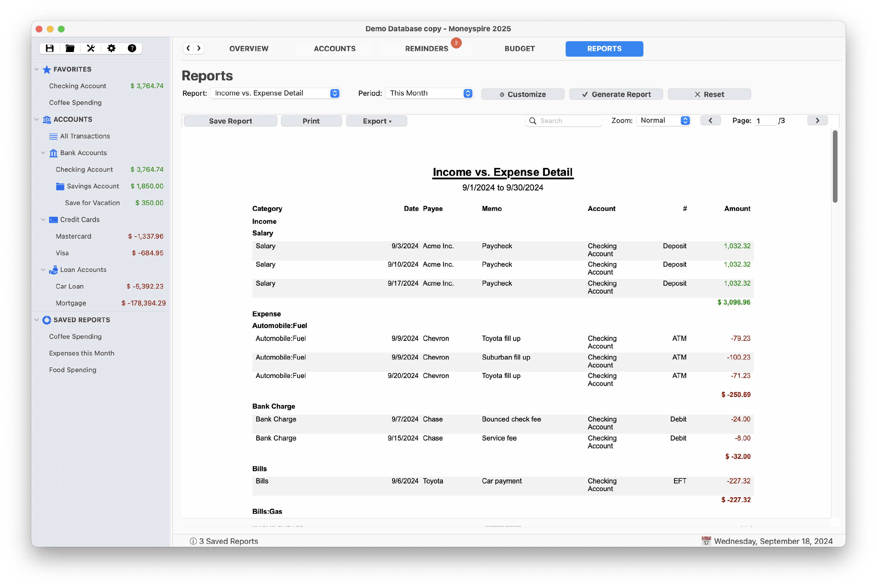The image size is (877, 588).
Task: Click the Suburban fill up memo
Action: pos(506,357)
